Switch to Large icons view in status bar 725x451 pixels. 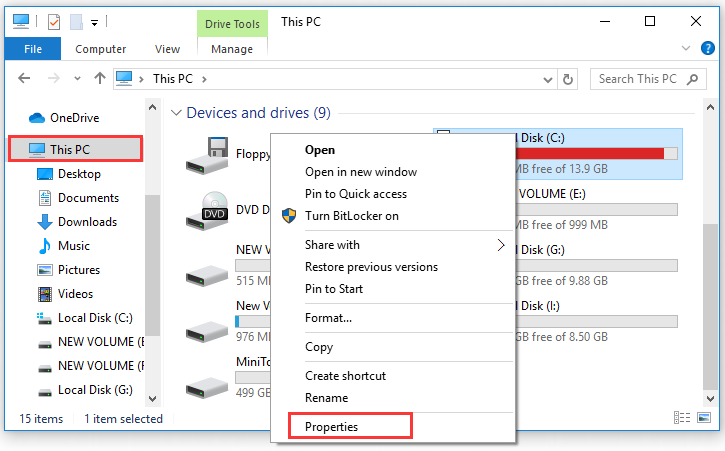click(704, 418)
